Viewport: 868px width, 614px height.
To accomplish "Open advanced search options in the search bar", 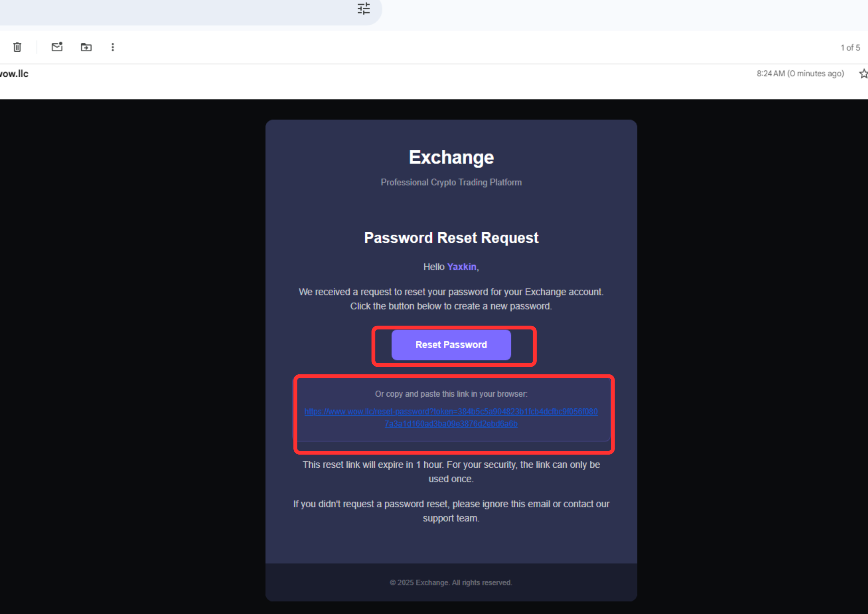I will click(x=363, y=9).
